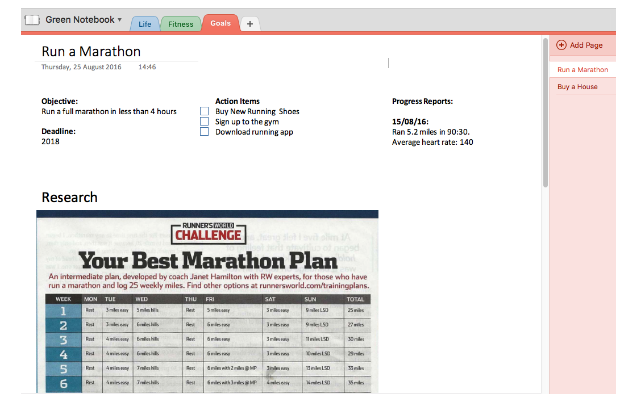Click the Average heart rate: 140 line
640x405 pixels.
pos(433,142)
